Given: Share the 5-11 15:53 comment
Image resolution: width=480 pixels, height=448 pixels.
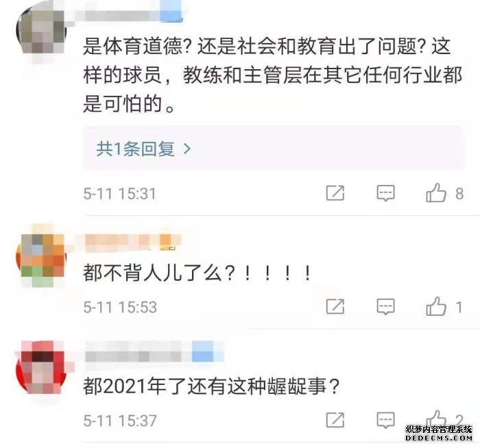Looking at the screenshot, I should click(x=335, y=306).
